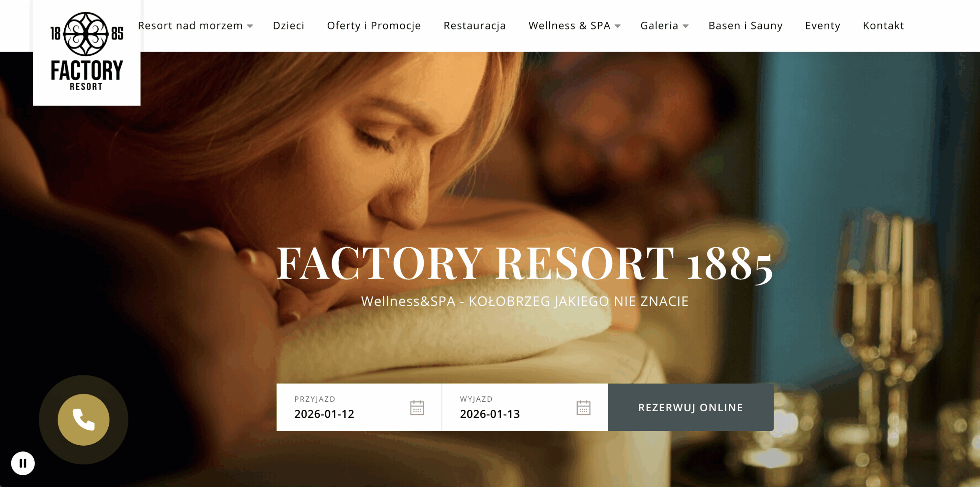The width and height of the screenshot is (980, 487).
Task: Open the Eventy page
Action: click(x=823, y=26)
